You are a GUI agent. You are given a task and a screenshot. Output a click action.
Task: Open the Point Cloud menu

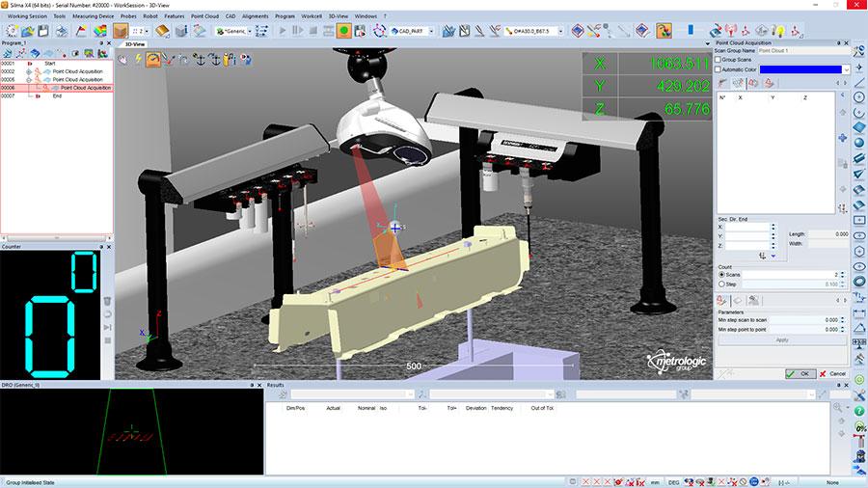point(204,16)
